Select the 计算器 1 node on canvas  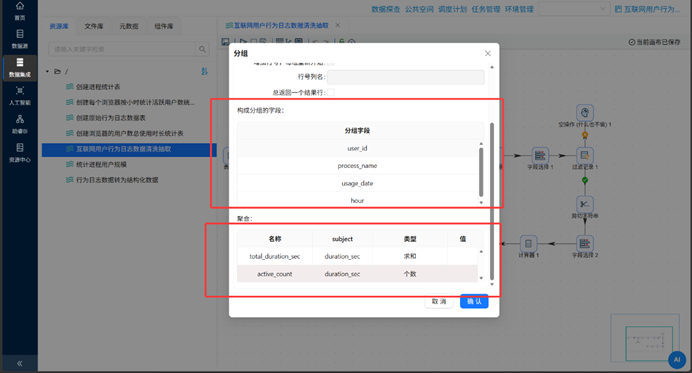[528, 243]
